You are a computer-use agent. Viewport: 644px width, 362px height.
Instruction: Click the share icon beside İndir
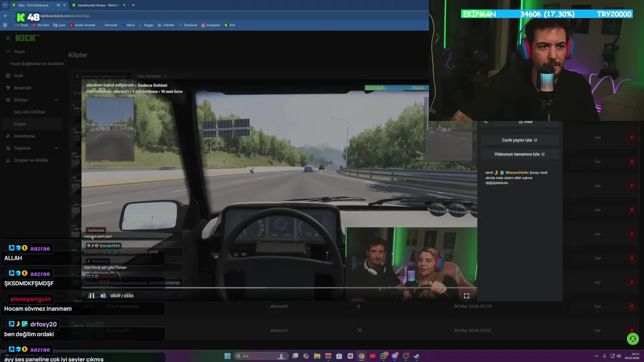click(486, 122)
